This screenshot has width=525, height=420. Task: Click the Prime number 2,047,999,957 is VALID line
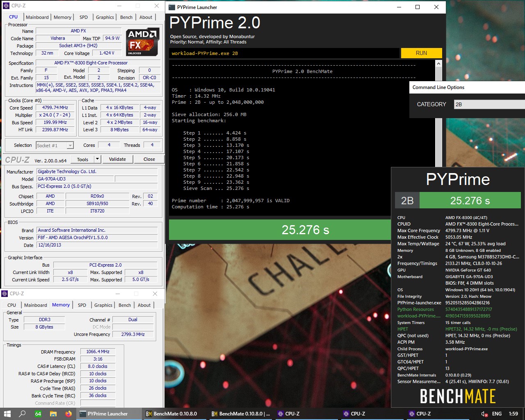[231, 201]
